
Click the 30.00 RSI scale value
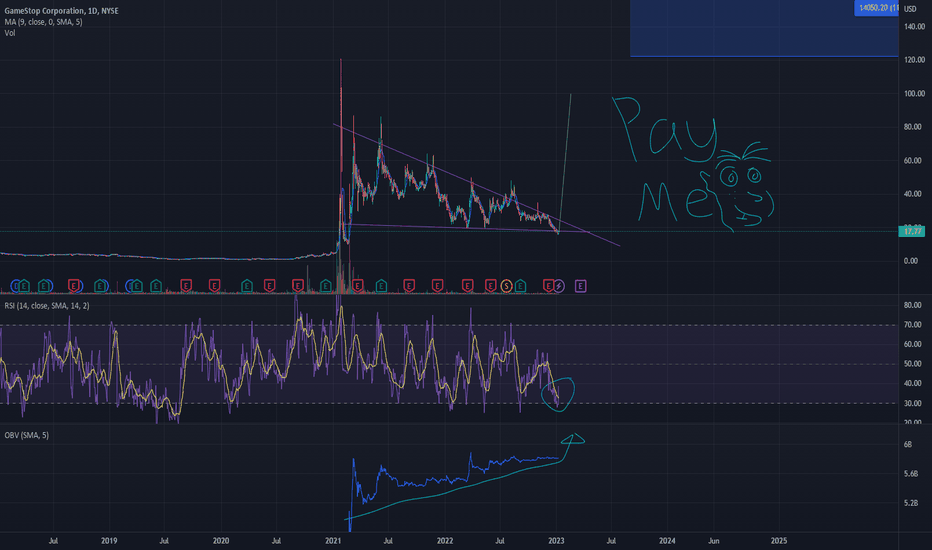tap(912, 403)
